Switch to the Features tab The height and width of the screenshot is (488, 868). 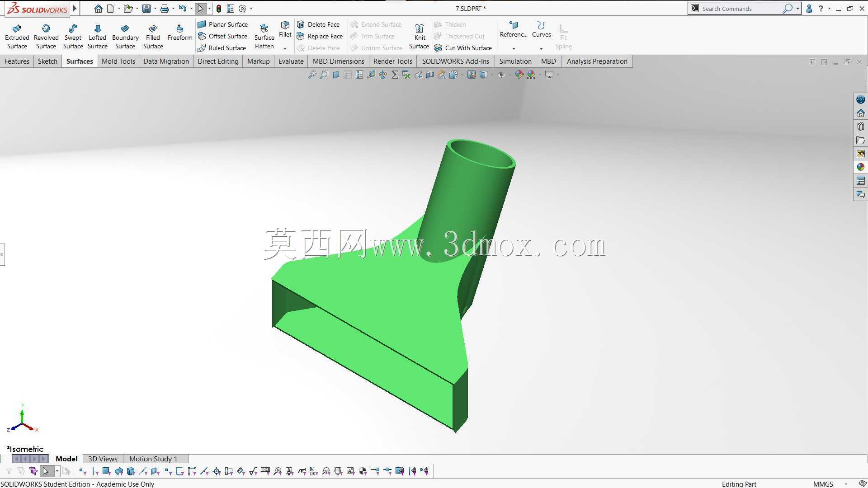point(17,61)
